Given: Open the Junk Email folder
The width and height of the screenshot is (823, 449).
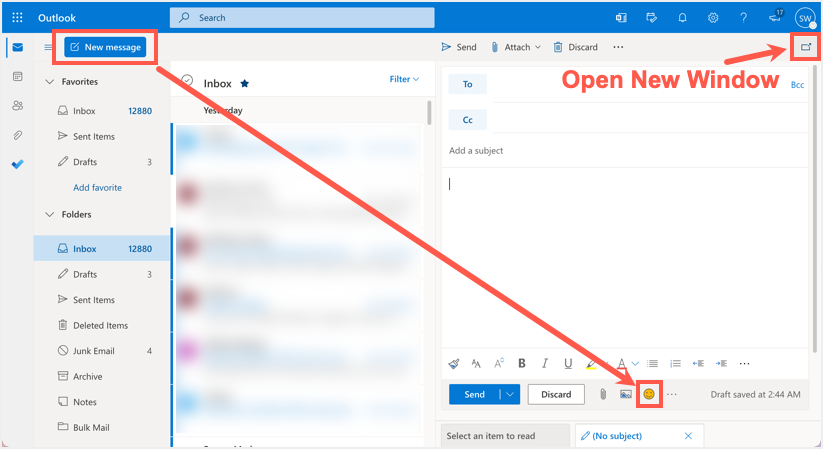Looking at the screenshot, I should click(x=102, y=351).
